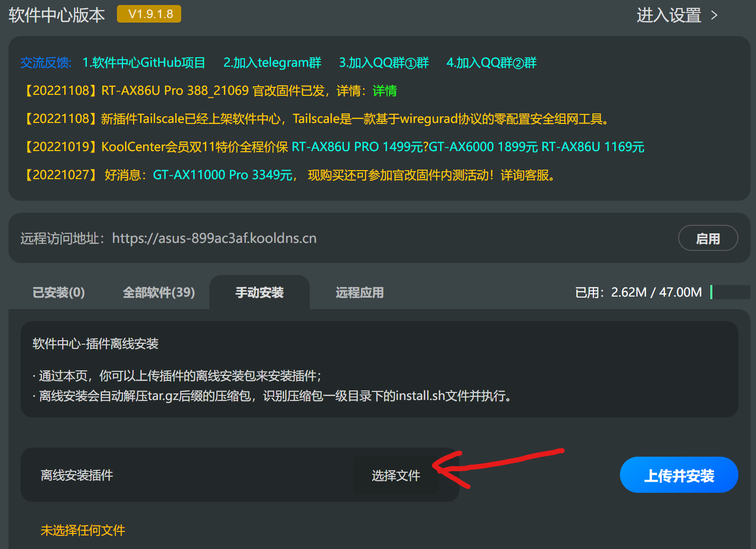Click the V1.9.1.8 version badge
The height and width of the screenshot is (549, 756).
pyautogui.click(x=149, y=14)
